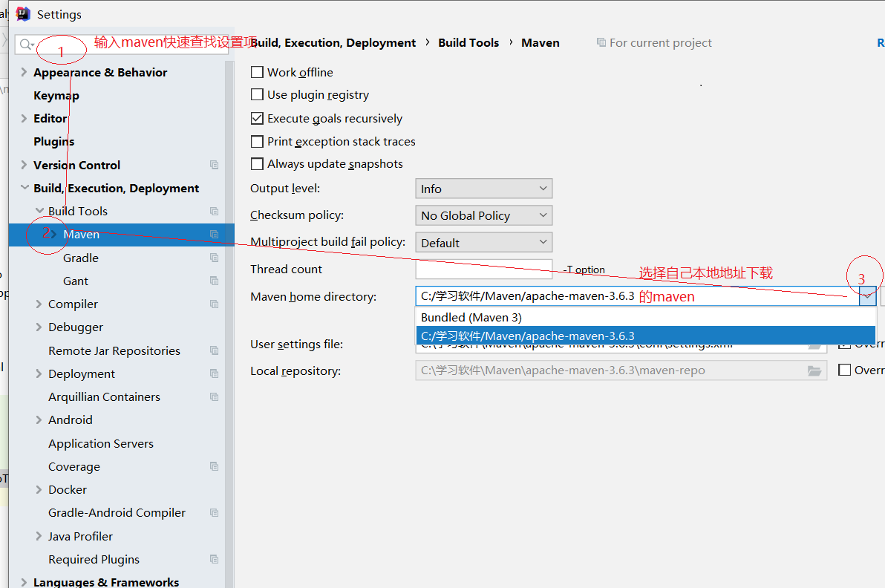Viewport: 885px width, 588px height.
Task: Expand the Docker node
Action: 39,490
